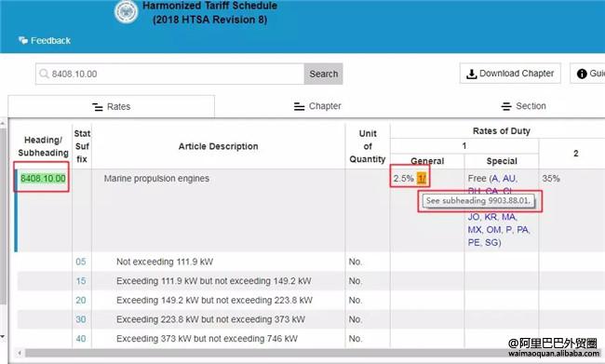This screenshot has height=364, width=605.
Task: Click the info circle icon beside Guide
Action: (x=582, y=74)
